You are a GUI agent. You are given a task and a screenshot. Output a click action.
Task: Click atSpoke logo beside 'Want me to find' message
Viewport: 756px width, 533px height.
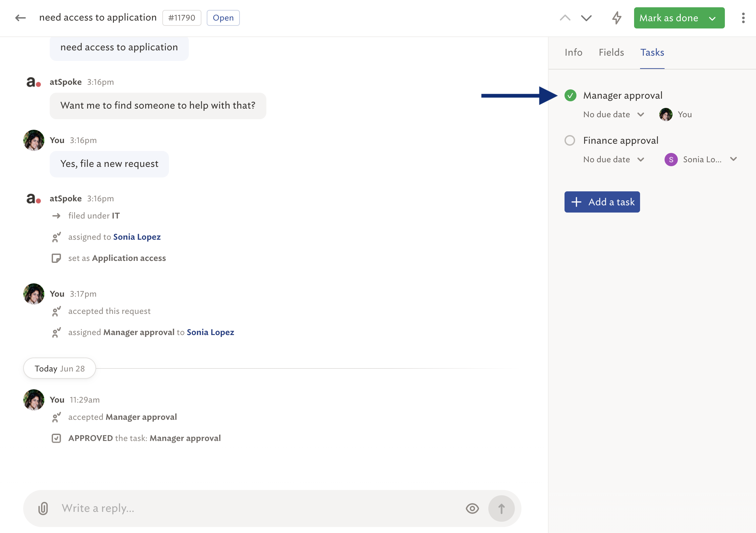pyautogui.click(x=33, y=82)
